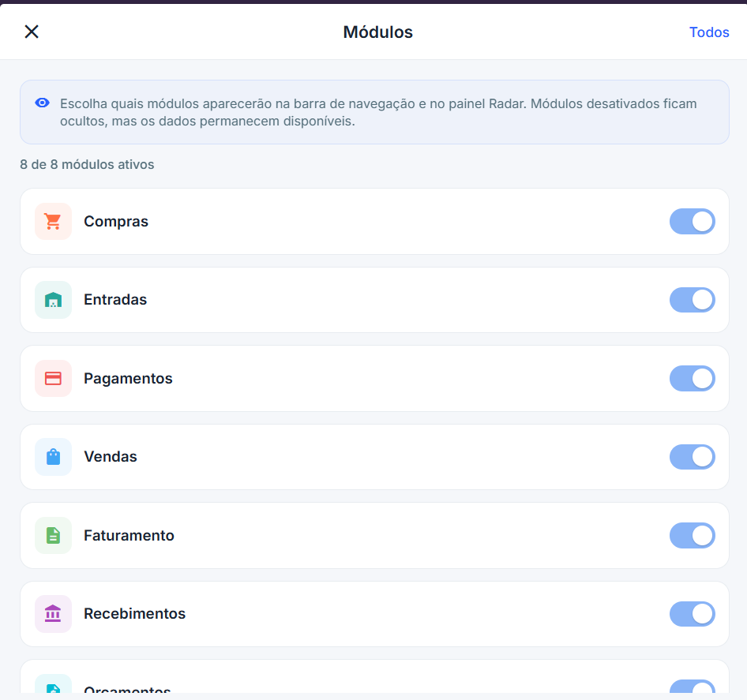Select the Compras label text
This screenshot has height=700, width=747.
coord(116,222)
